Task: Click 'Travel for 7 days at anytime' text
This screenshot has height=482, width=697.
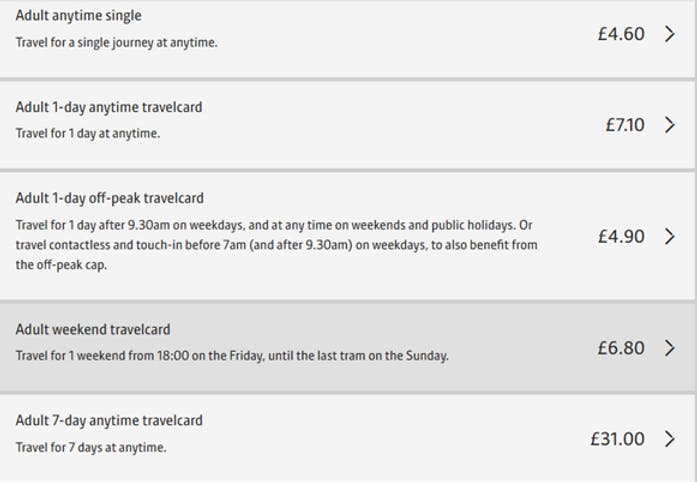Action: click(x=91, y=447)
